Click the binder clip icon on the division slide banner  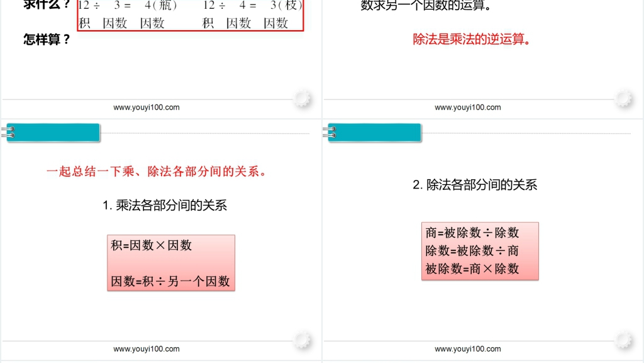pyautogui.click(x=330, y=133)
